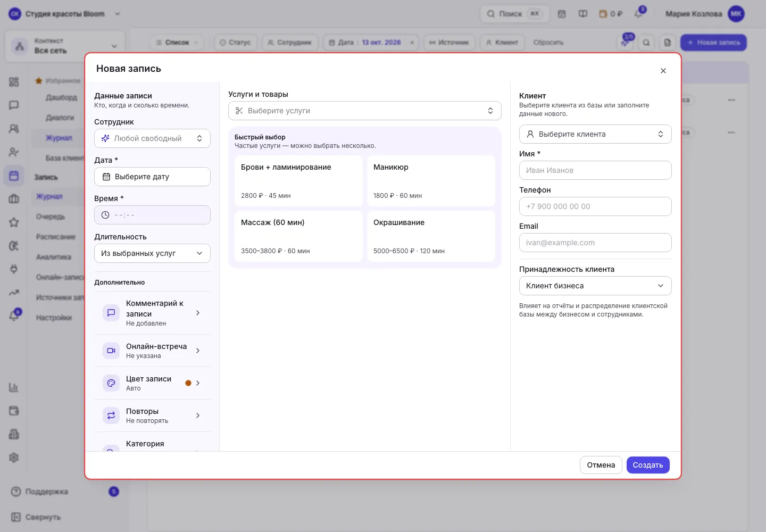This screenshot has width=766, height=532.
Task: Click the Email input field
Action: (x=595, y=243)
